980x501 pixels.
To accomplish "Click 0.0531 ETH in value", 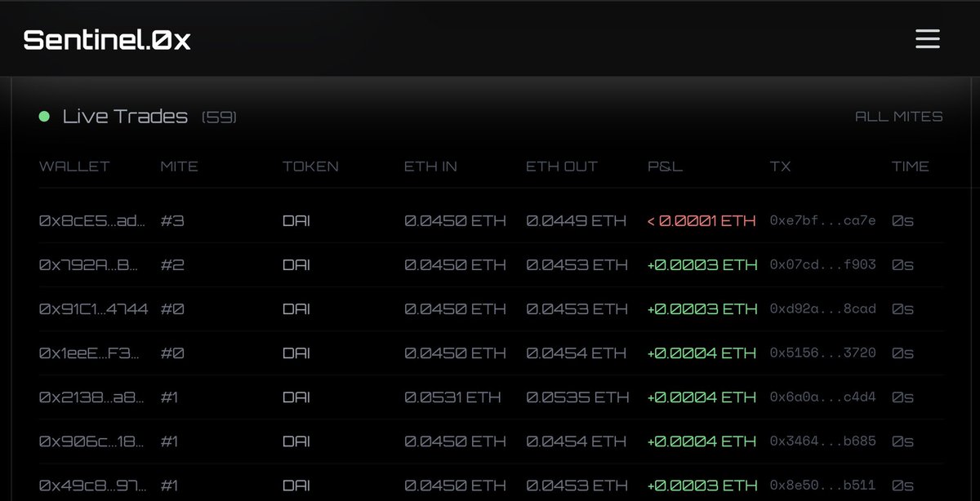I will pyautogui.click(x=452, y=397).
